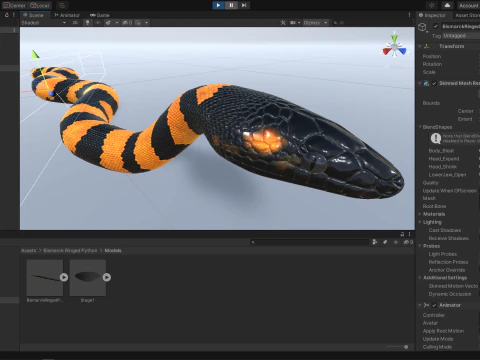Collapse the Animator component

(420, 305)
